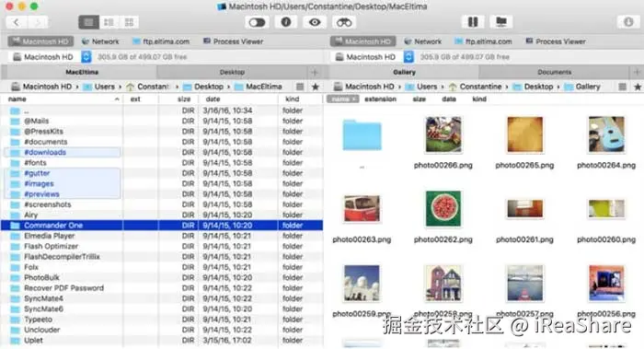The height and width of the screenshot is (349, 644).
Task: Switch to full list view mode
Action: point(88,22)
